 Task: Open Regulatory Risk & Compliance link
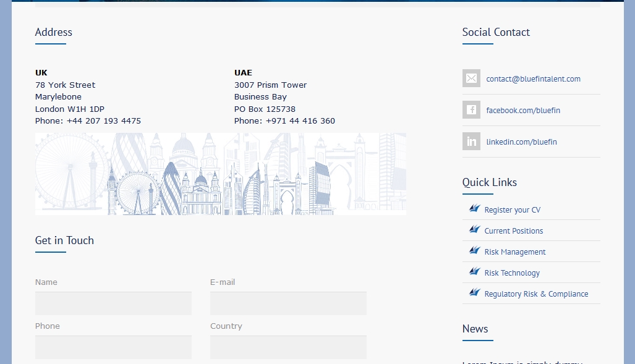[536, 294]
